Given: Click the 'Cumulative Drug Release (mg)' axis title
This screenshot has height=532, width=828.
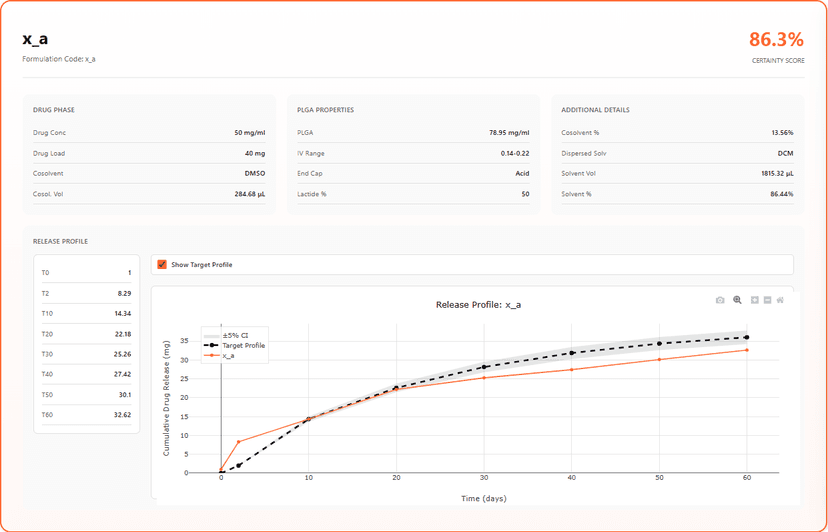Looking at the screenshot, I should click(166, 397).
